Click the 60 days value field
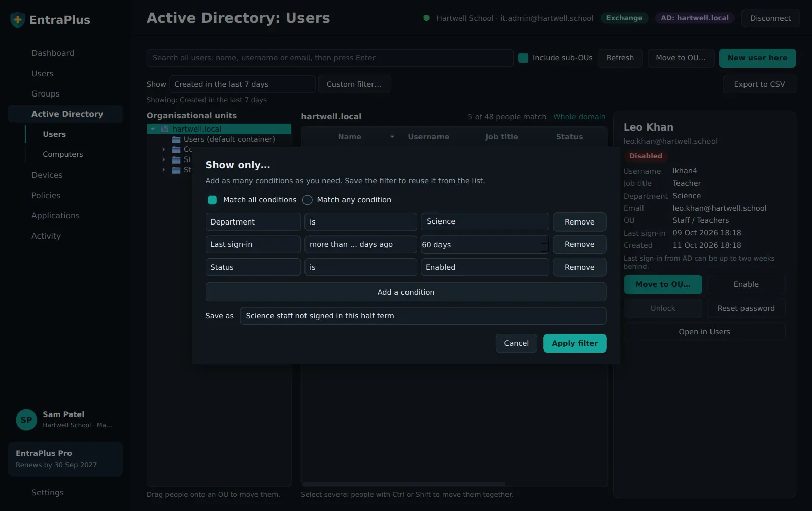Screen dimensions: 812x511 click(485, 244)
